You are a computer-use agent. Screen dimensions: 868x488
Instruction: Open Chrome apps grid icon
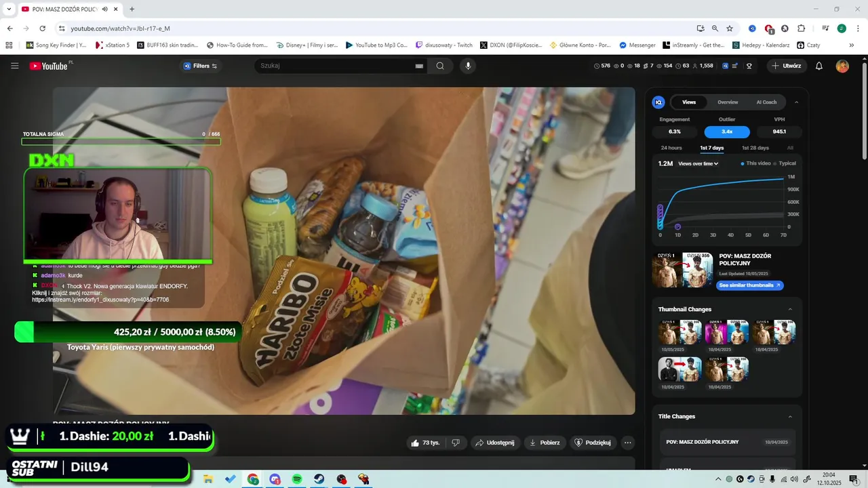(x=9, y=45)
